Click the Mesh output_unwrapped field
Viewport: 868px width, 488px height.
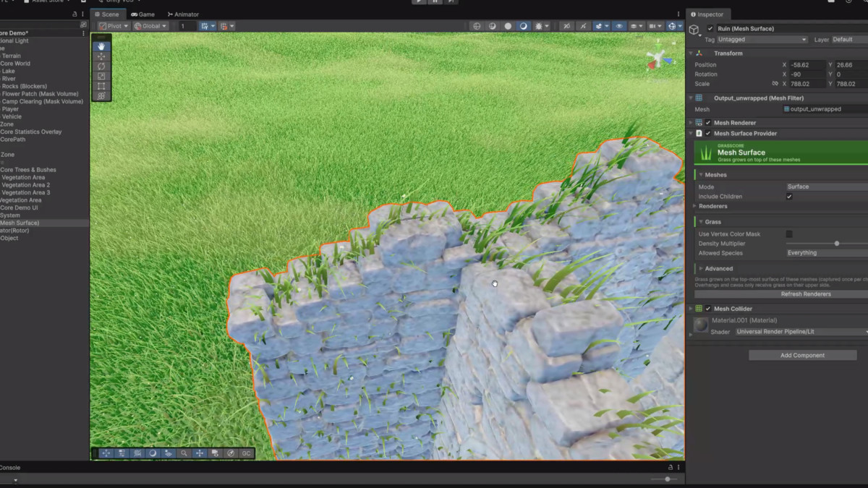(x=825, y=109)
